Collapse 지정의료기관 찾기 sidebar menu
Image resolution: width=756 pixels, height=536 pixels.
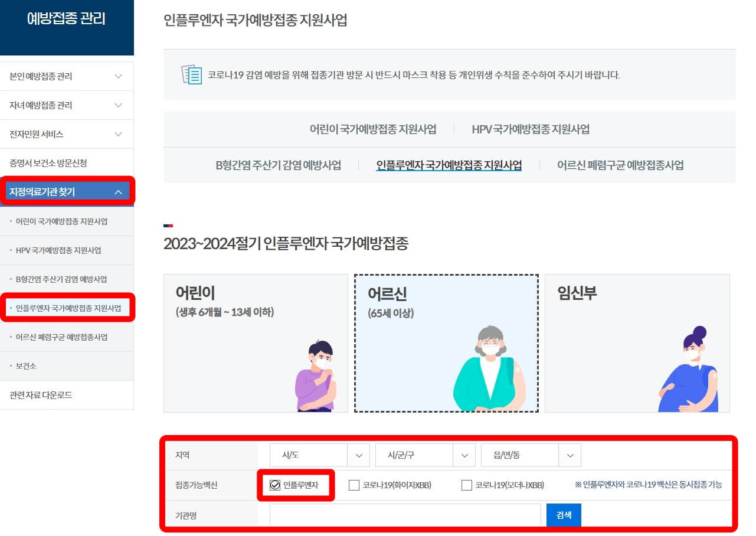point(67,192)
